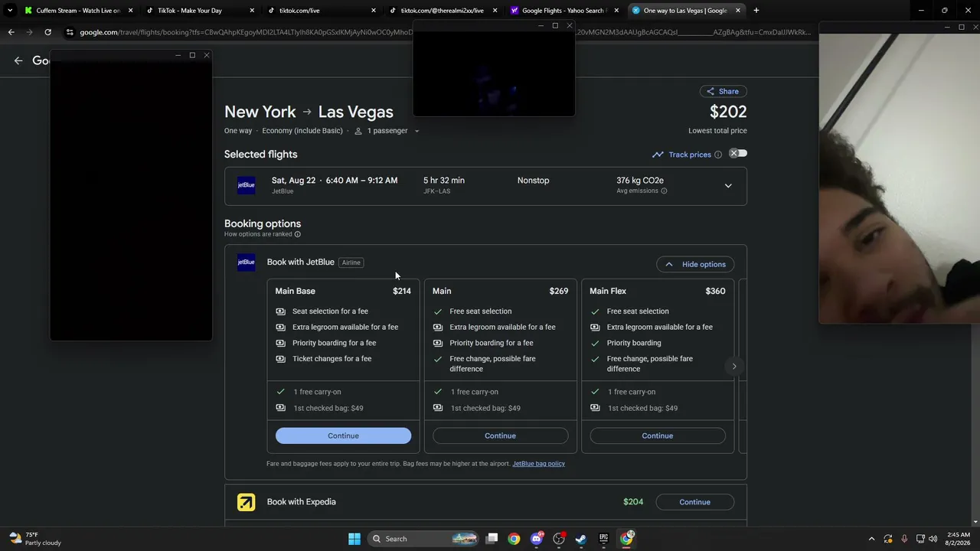
Task: Open Google Chrome from the taskbar
Action: pos(514,539)
